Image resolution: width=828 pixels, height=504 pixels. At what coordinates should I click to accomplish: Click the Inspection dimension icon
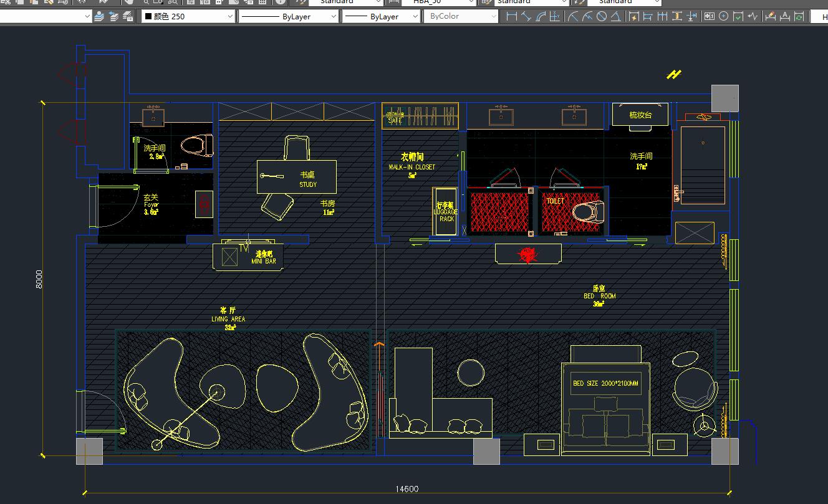pos(738,17)
